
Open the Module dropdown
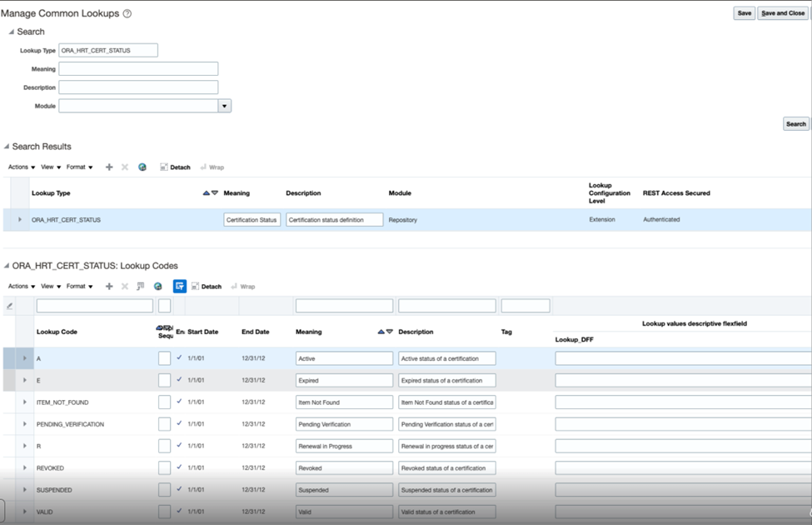(x=225, y=106)
